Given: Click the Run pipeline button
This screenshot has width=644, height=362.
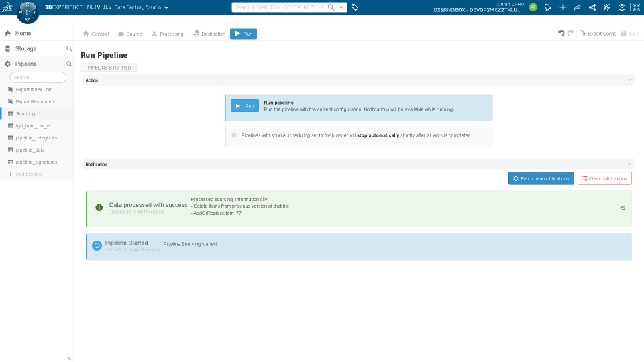Looking at the screenshot, I should click(245, 106).
